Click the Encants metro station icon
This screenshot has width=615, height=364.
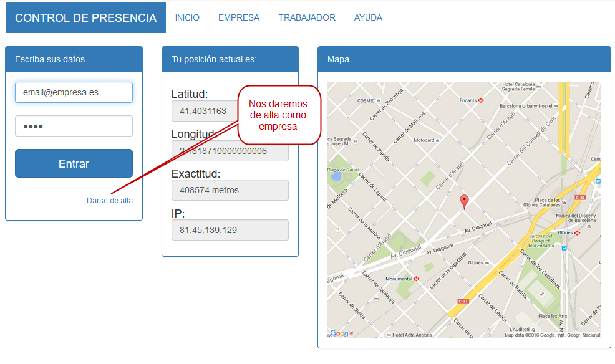click(481, 100)
